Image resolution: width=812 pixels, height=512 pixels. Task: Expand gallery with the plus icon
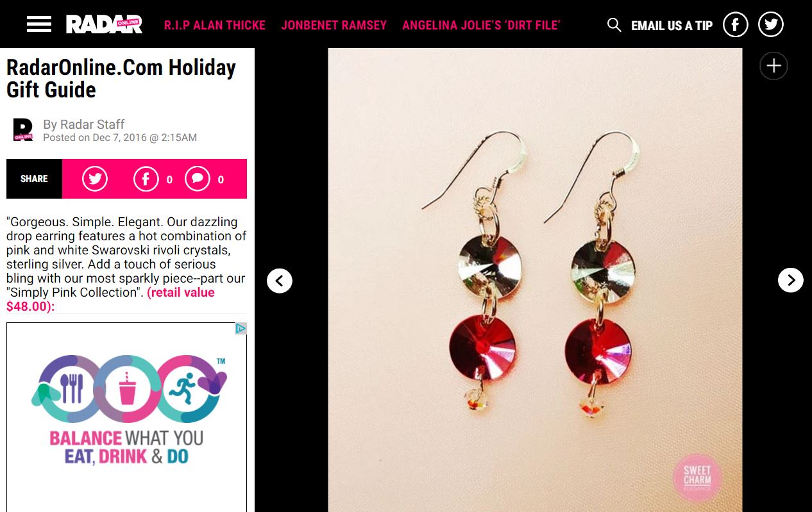pyautogui.click(x=774, y=66)
